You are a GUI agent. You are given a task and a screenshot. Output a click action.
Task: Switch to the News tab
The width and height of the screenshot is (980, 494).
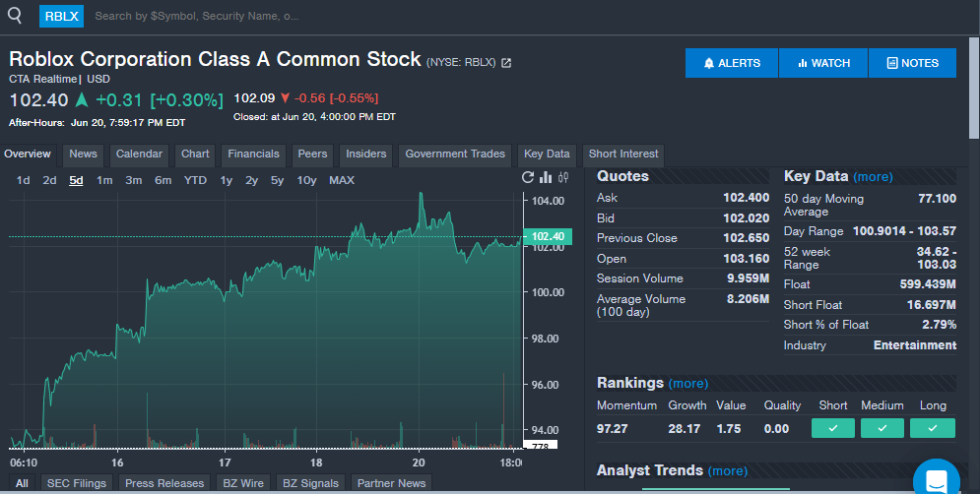coord(83,154)
